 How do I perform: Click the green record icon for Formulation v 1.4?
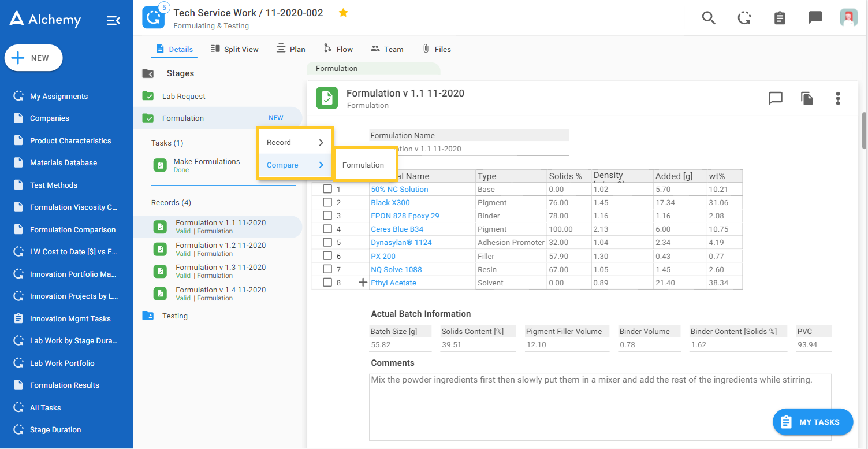click(160, 294)
